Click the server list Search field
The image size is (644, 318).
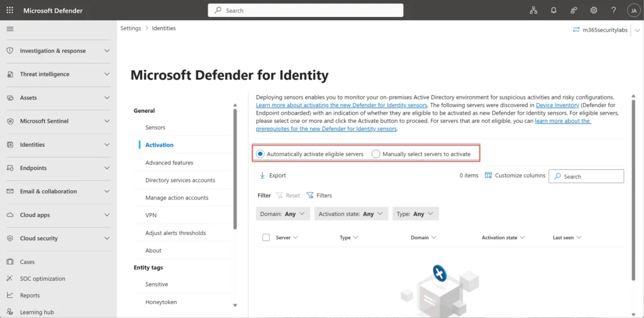coord(587,176)
